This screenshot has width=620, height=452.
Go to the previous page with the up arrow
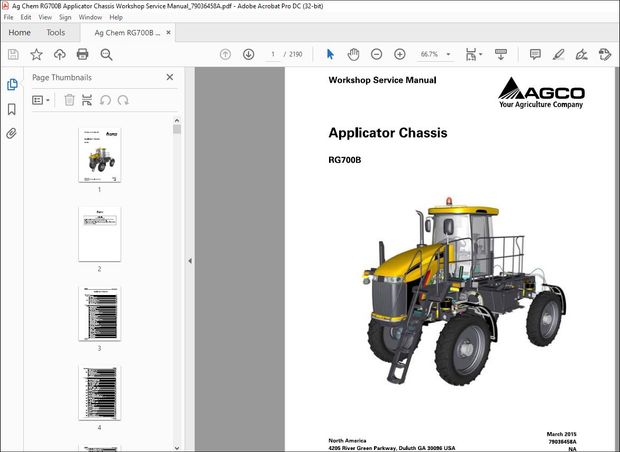225,54
